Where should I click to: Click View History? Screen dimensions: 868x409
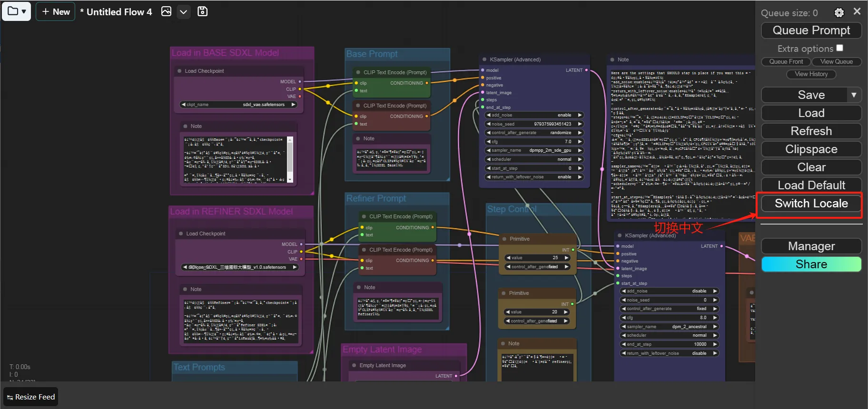(x=811, y=74)
